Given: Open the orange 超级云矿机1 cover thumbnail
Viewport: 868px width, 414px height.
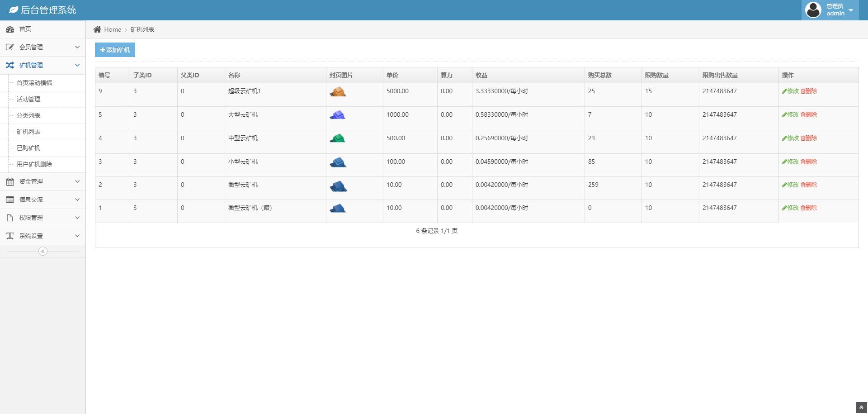Looking at the screenshot, I should [x=338, y=92].
